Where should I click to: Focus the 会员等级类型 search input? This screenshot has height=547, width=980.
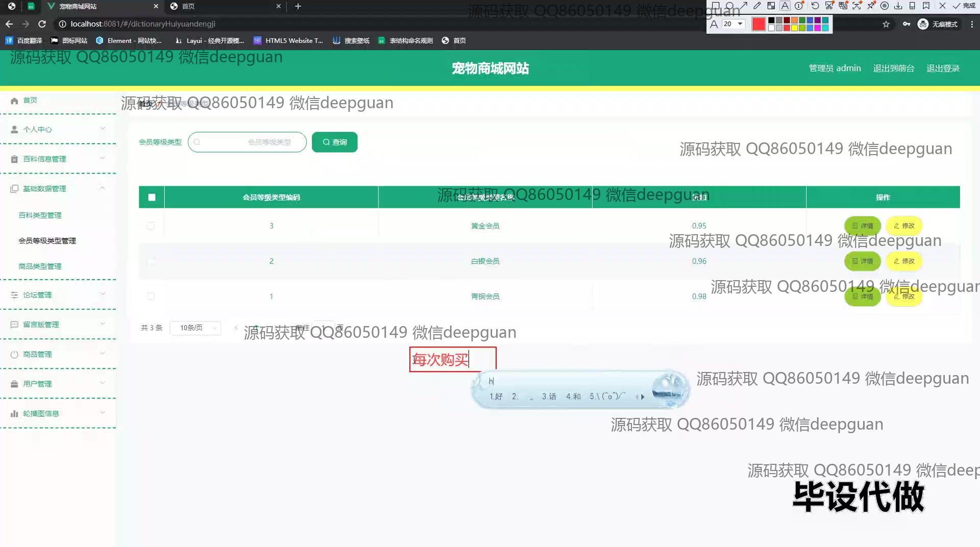[247, 142]
